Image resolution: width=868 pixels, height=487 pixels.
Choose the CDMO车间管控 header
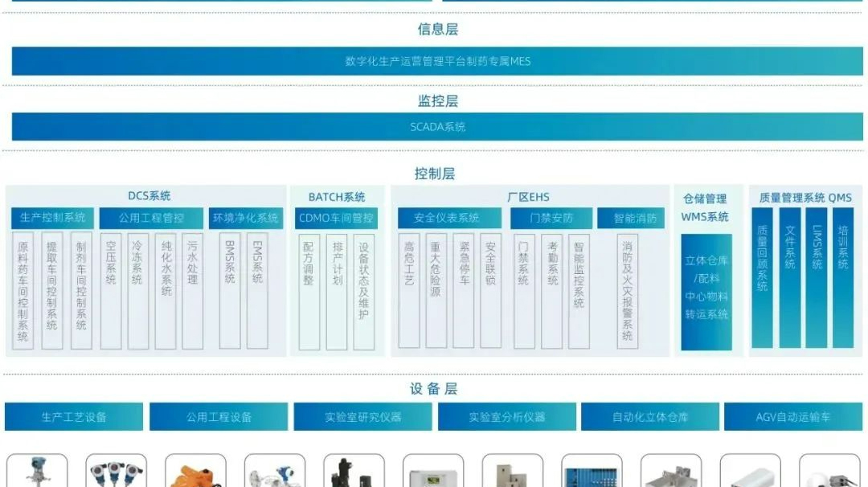click(336, 218)
